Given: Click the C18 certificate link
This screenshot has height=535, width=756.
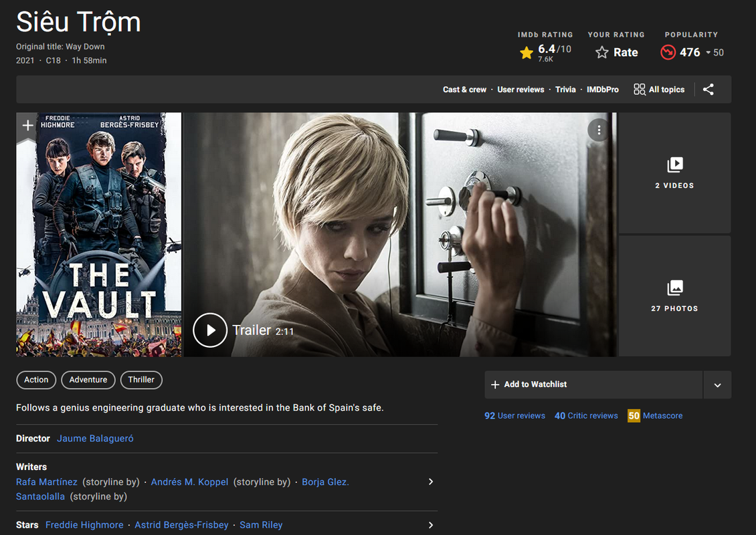Looking at the screenshot, I should coord(53,61).
